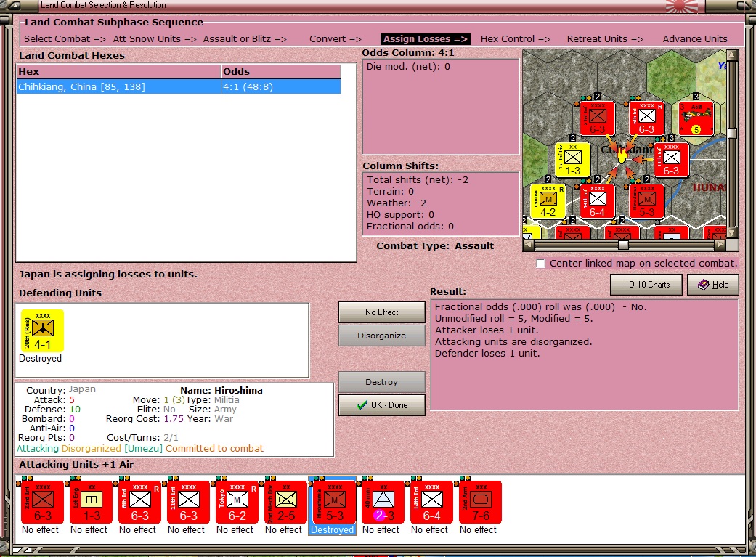Image resolution: width=756 pixels, height=557 pixels.
Task: Click the Odds column header
Action: tap(281, 71)
